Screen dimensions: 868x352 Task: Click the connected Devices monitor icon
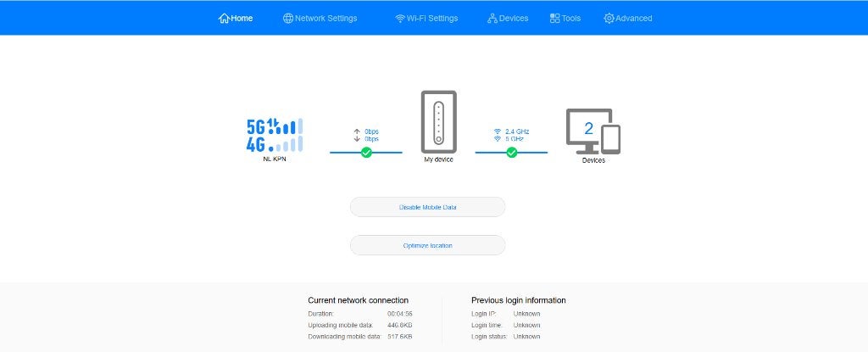tap(593, 131)
